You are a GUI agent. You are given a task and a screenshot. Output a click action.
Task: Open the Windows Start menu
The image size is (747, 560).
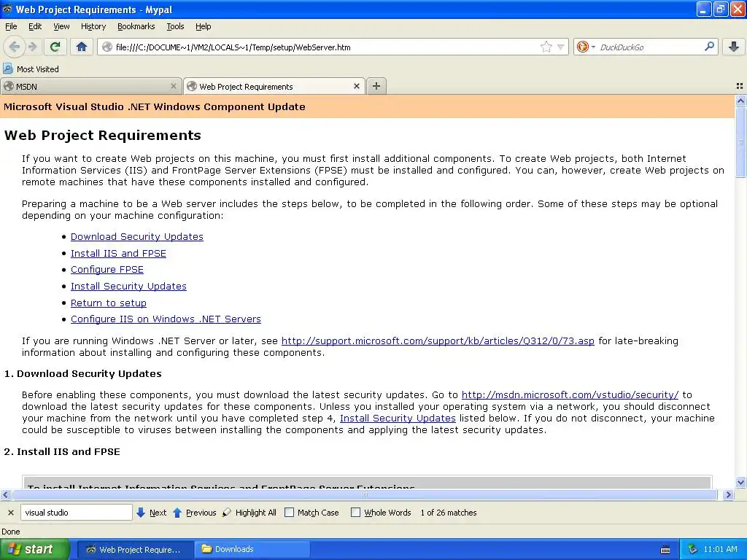pos(35,549)
